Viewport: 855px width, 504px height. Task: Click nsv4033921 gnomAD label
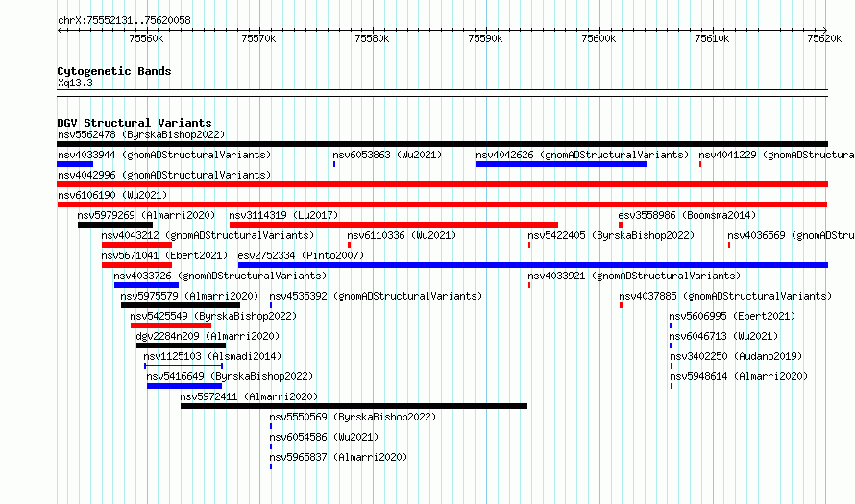[634, 276]
